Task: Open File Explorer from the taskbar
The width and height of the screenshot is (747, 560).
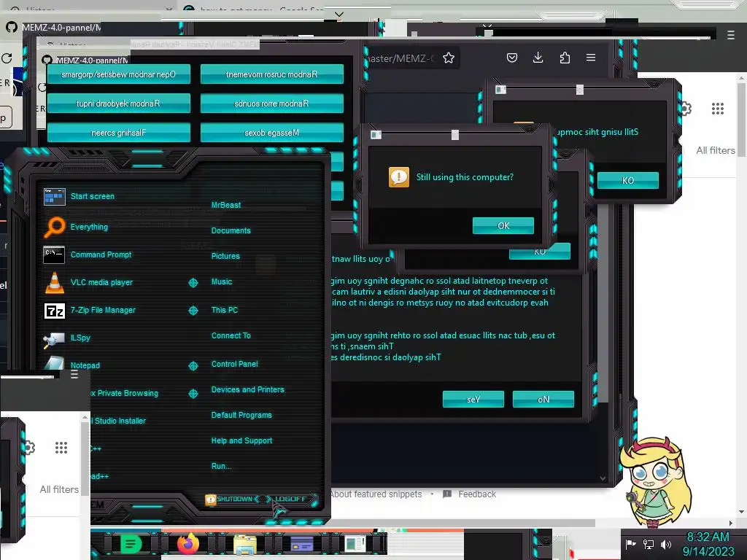Action: tap(245, 544)
